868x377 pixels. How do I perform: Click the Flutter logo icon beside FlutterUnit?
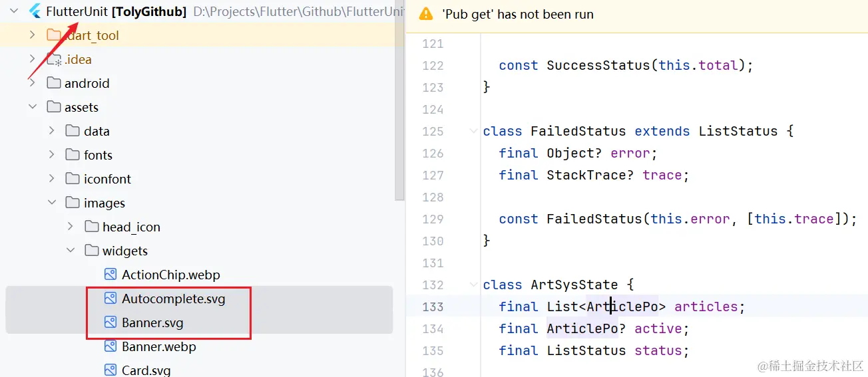tap(35, 11)
